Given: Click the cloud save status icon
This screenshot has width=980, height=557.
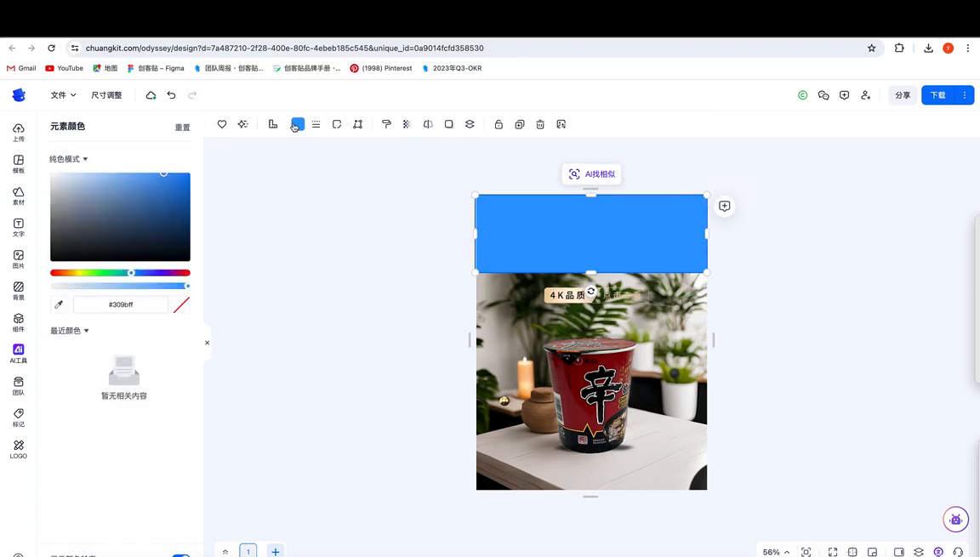Looking at the screenshot, I should pos(151,95).
